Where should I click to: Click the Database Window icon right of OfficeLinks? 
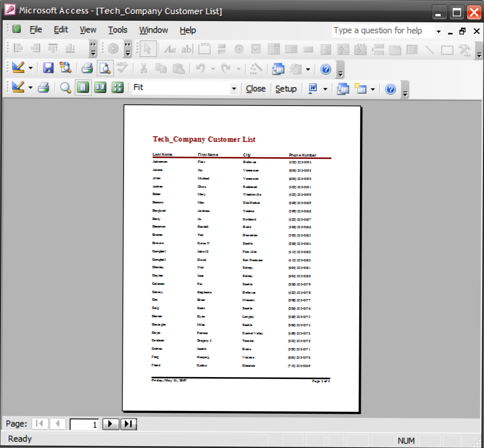click(x=343, y=89)
